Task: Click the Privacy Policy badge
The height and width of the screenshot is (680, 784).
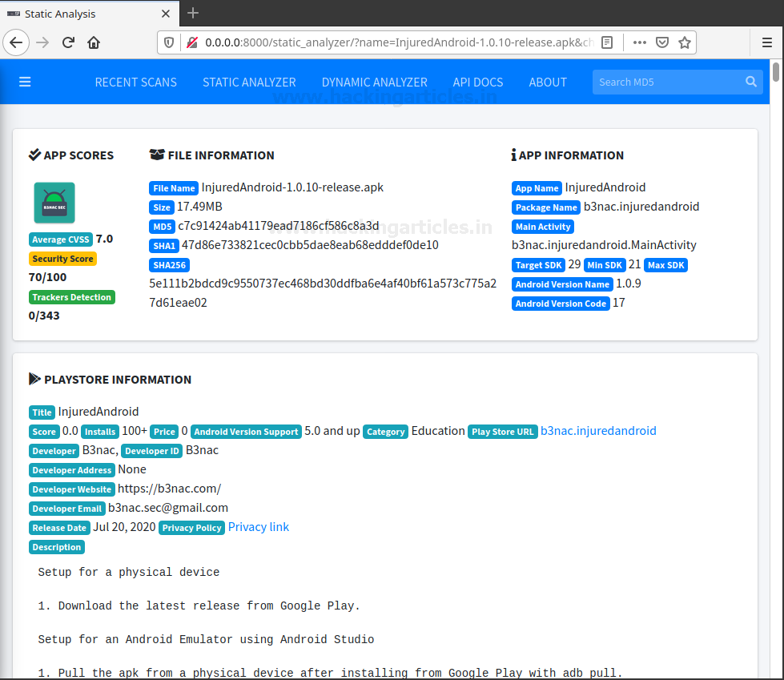Action: (191, 528)
